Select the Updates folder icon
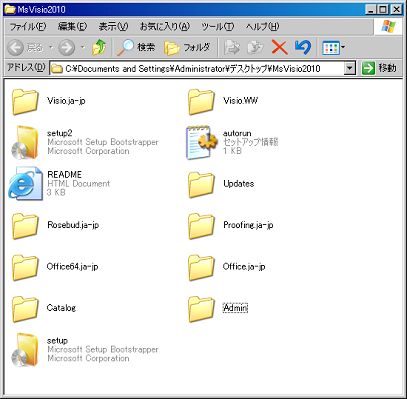Viewport: 407px width, 399px height. (x=201, y=184)
